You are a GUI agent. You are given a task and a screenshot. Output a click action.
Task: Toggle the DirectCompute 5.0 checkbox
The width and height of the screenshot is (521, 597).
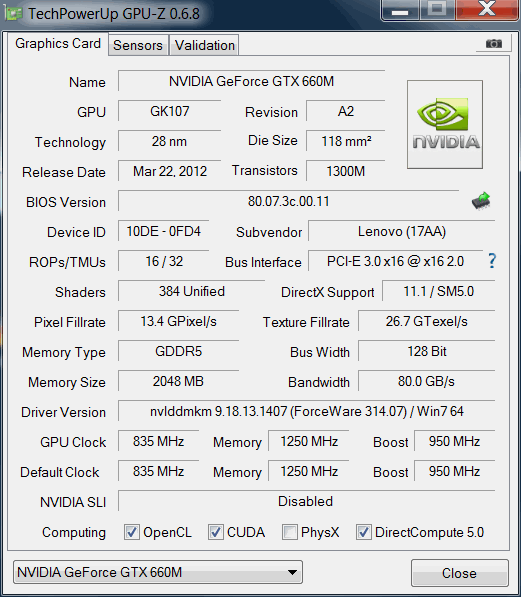[363, 532]
